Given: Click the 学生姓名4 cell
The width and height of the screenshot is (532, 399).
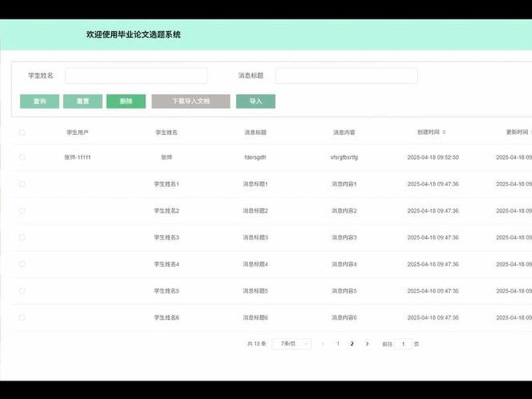Looking at the screenshot, I should click(x=166, y=264).
